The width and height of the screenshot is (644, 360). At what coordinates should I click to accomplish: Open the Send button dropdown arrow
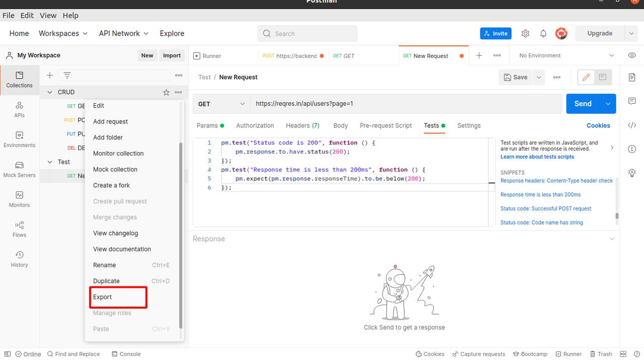coord(608,104)
